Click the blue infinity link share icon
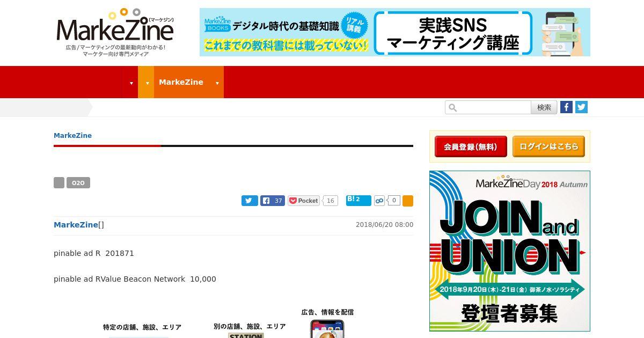The height and width of the screenshot is (338, 644). click(x=379, y=201)
